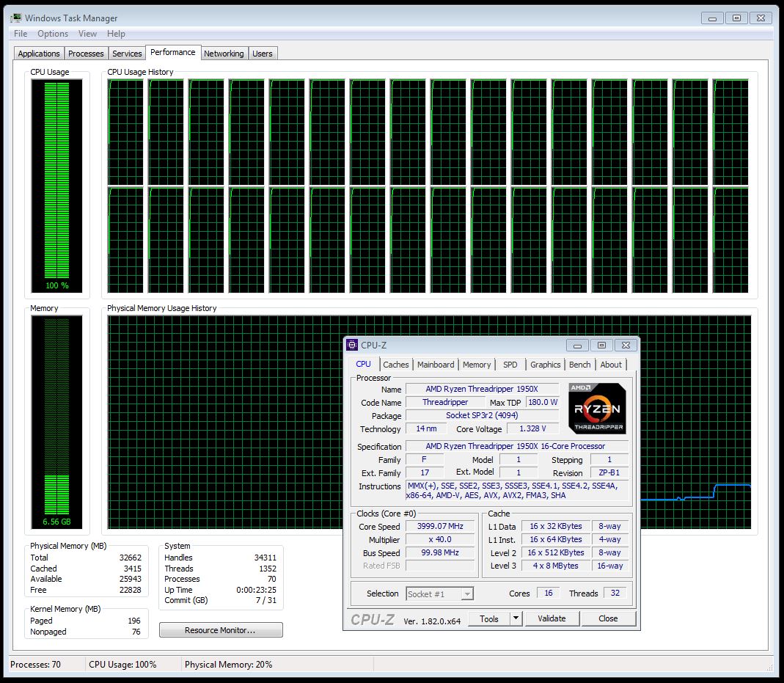Minimize the CPU-Z window

click(x=579, y=346)
